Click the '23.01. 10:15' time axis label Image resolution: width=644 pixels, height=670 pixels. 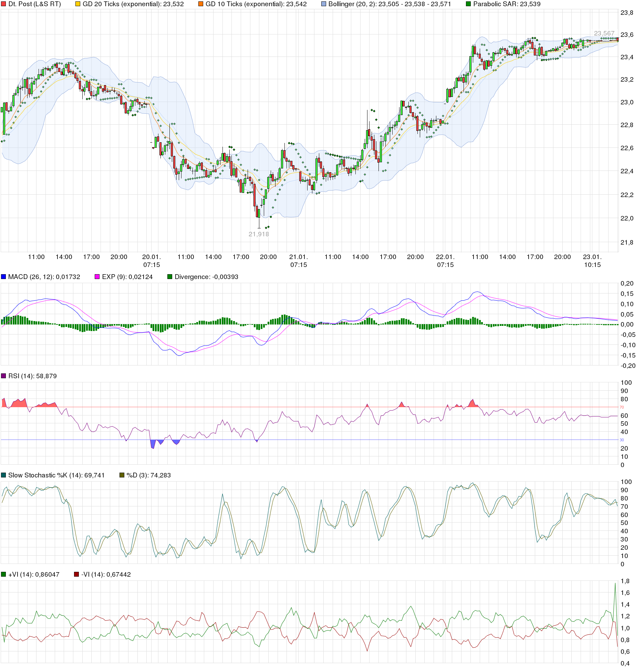[x=592, y=261]
